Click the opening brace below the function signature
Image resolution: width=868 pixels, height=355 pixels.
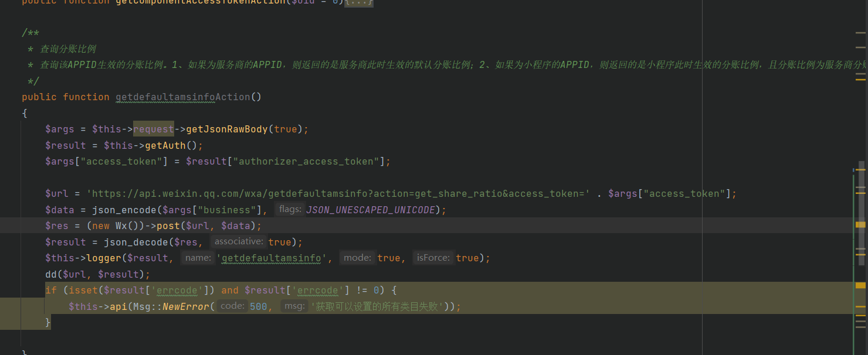point(25,113)
